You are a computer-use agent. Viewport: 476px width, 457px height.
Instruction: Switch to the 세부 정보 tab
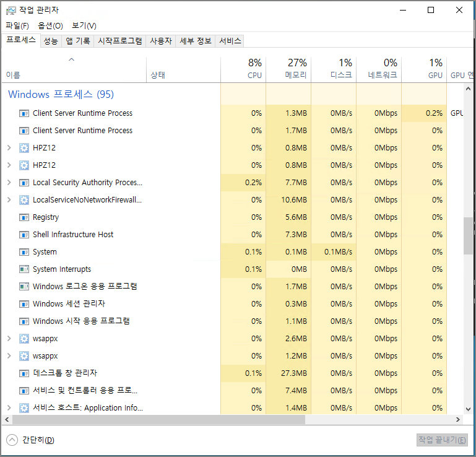[196, 41]
